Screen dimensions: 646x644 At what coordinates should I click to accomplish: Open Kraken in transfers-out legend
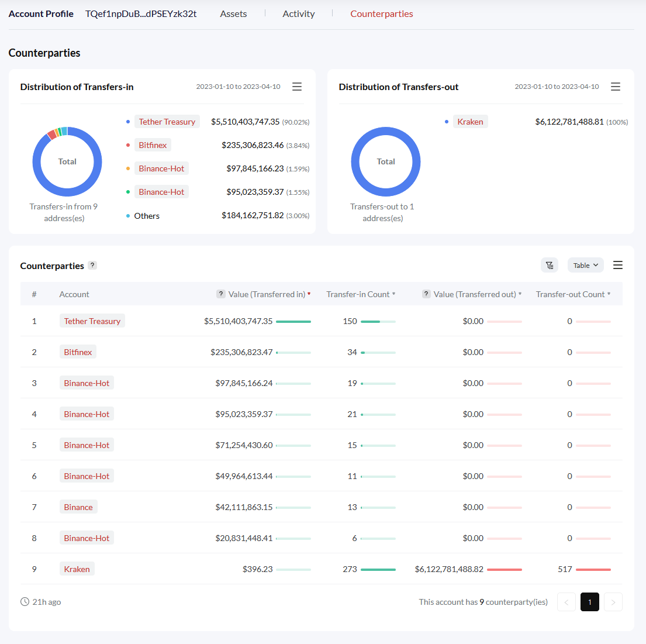pyautogui.click(x=470, y=122)
